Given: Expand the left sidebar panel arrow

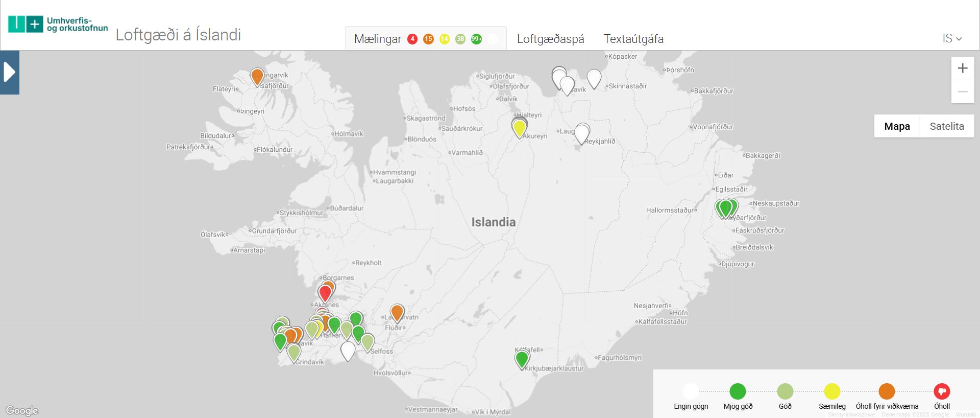Looking at the screenshot, I should 10,72.
